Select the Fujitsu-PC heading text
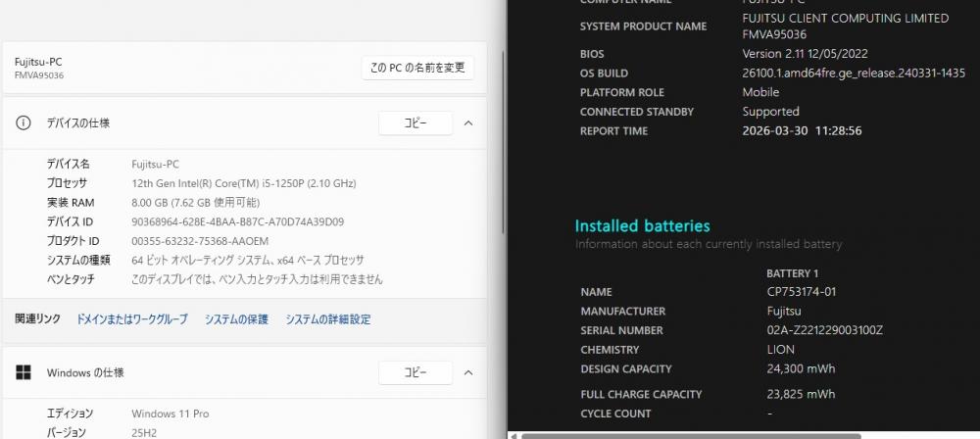This screenshot has width=980, height=439. click(x=38, y=62)
